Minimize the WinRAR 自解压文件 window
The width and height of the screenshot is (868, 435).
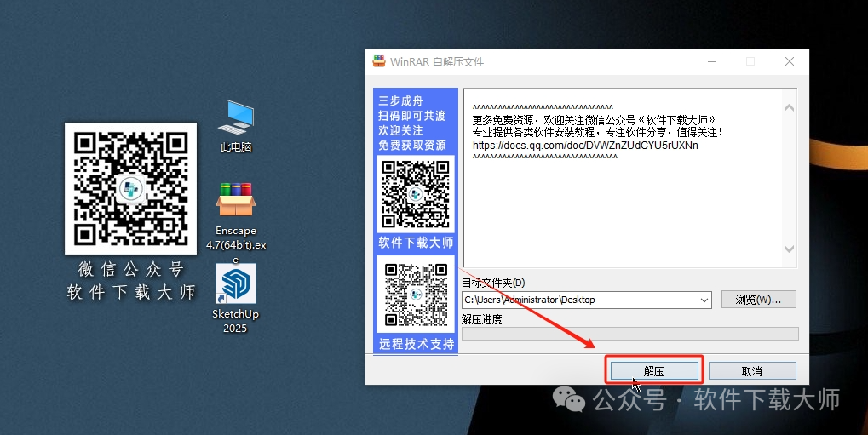712,61
